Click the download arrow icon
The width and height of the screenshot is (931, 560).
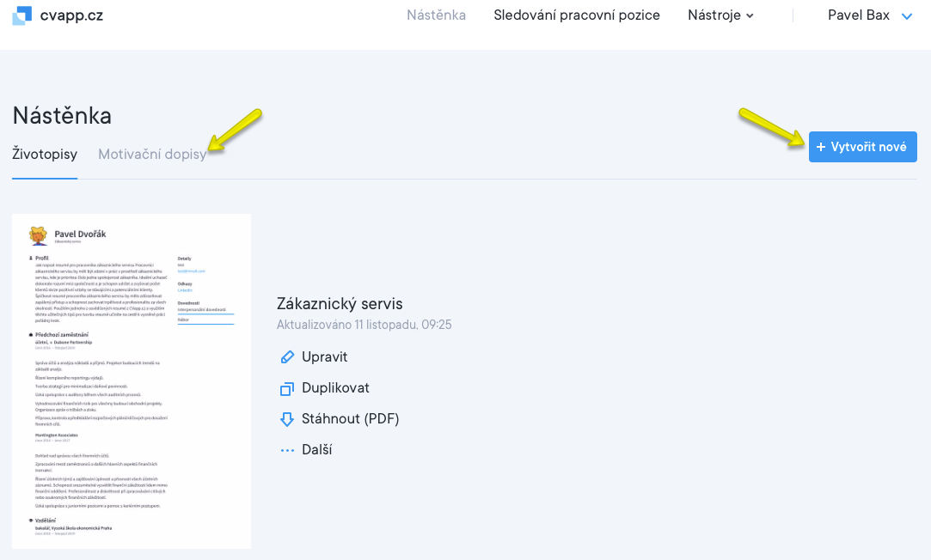point(287,419)
